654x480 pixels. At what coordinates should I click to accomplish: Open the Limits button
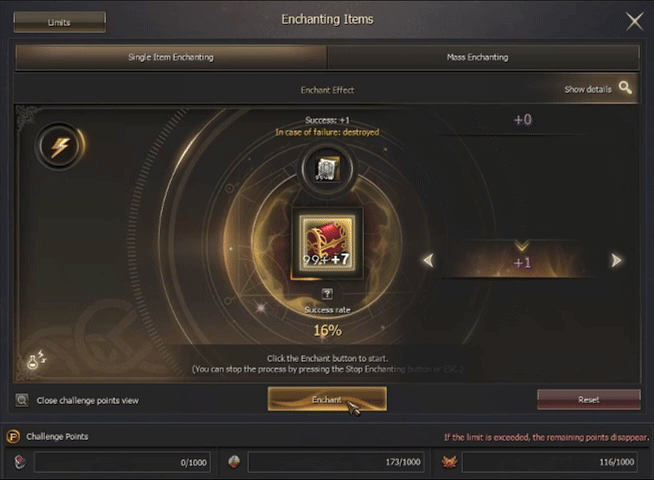coord(59,22)
